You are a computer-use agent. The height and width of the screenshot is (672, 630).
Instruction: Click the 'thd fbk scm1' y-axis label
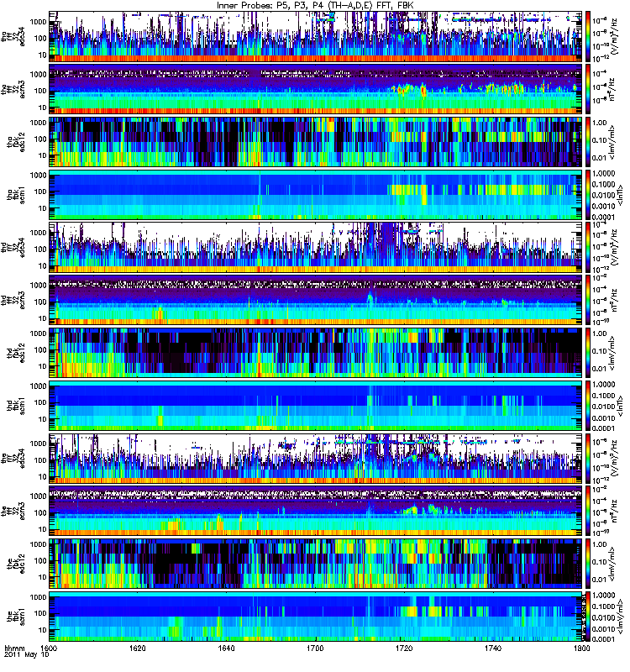point(16,406)
